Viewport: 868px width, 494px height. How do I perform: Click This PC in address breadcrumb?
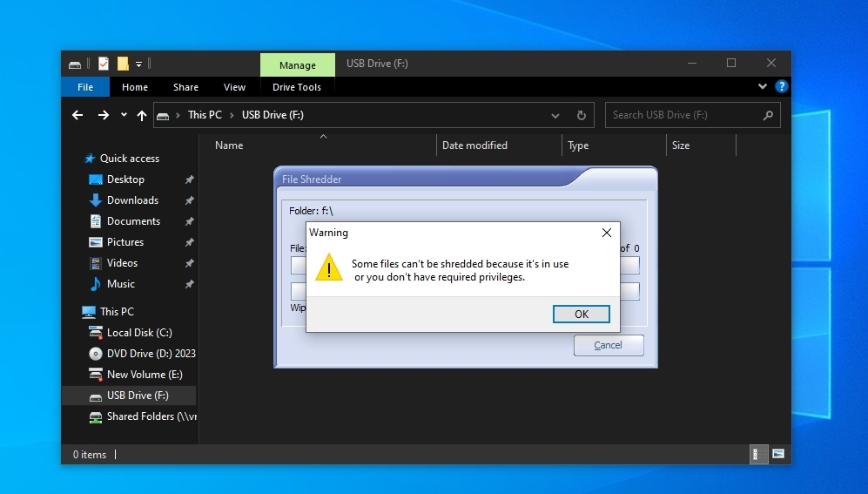pos(205,115)
